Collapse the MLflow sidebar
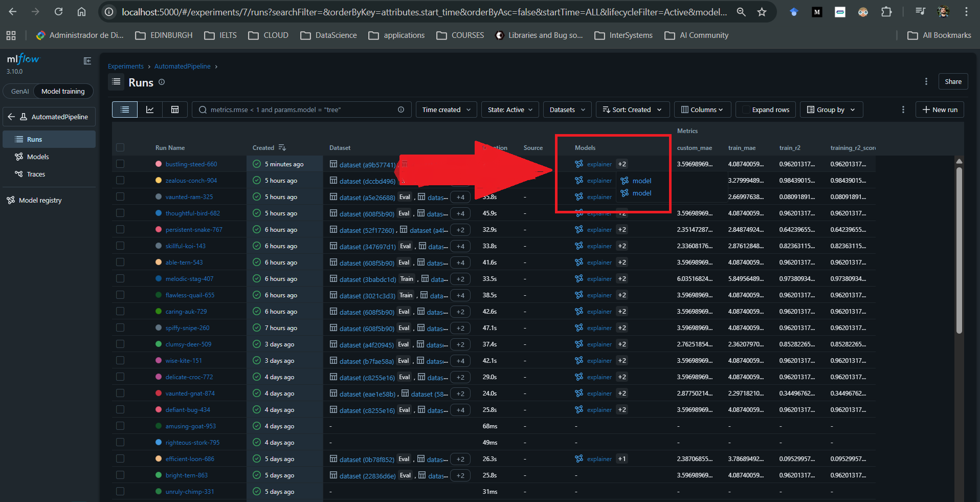Screen dimensions: 980x502 [87, 61]
